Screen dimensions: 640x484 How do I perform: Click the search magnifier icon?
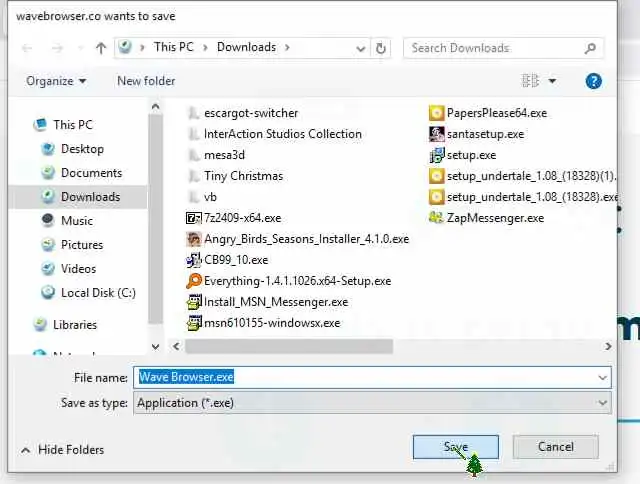click(590, 48)
